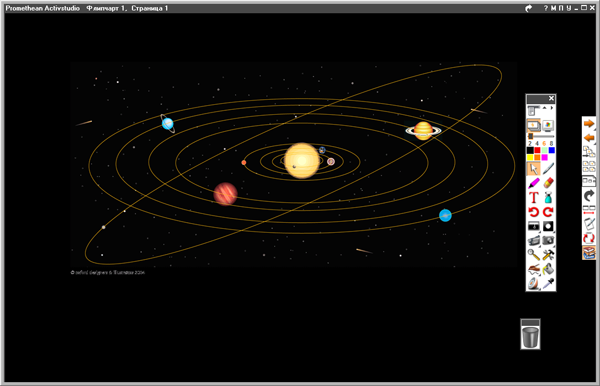Pick the magenta color swatch
Image resolution: width=600 pixels, height=386 pixels.
point(544,157)
